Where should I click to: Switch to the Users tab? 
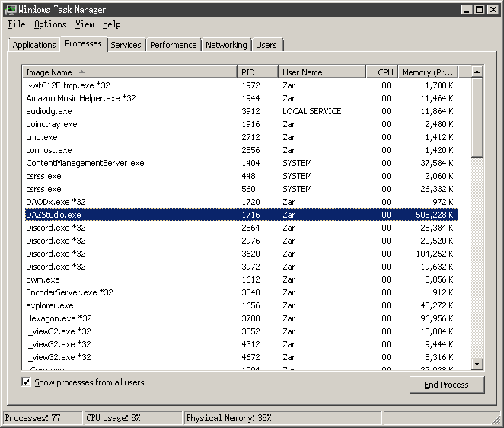[x=266, y=45]
